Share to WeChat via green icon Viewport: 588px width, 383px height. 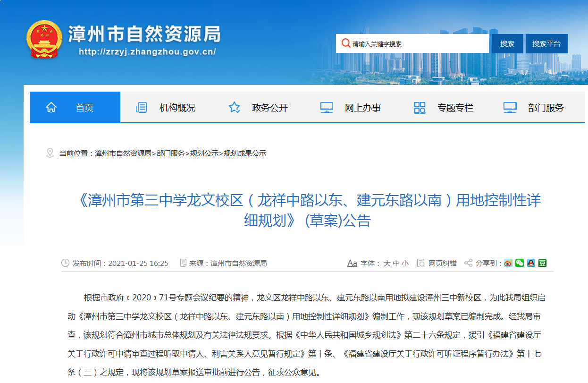pos(520,263)
